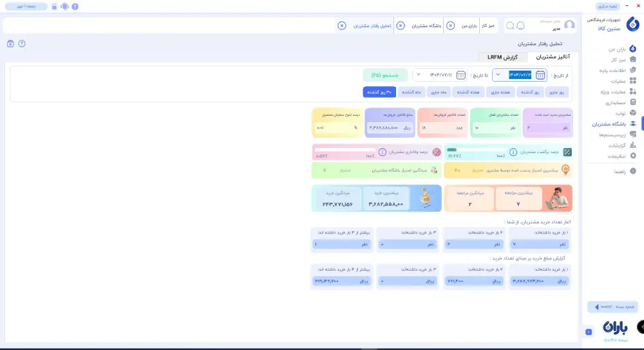Close the باشگاه مشتریان open tab

click(x=400, y=26)
